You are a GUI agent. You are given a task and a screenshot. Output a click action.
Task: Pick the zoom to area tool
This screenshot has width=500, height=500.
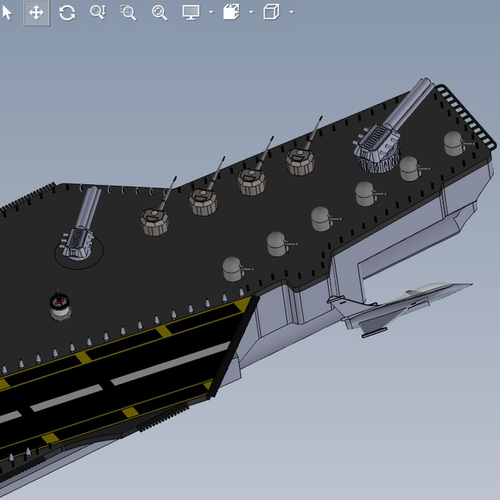coord(128,13)
